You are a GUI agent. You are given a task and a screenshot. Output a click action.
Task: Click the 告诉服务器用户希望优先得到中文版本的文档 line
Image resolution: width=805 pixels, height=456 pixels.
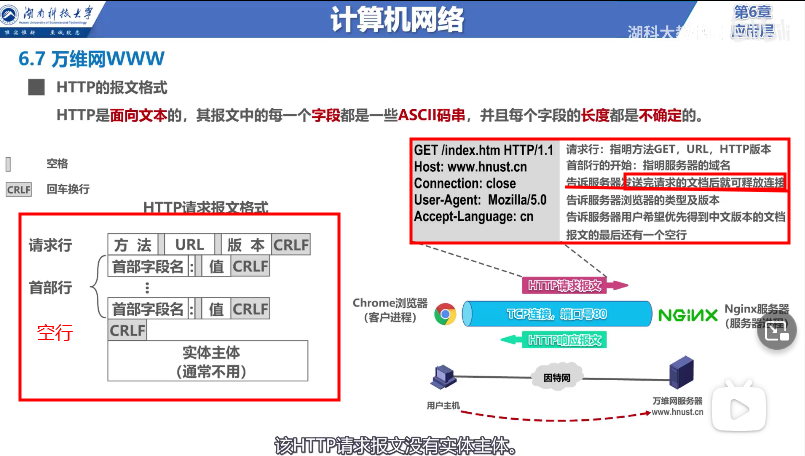tap(676, 217)
